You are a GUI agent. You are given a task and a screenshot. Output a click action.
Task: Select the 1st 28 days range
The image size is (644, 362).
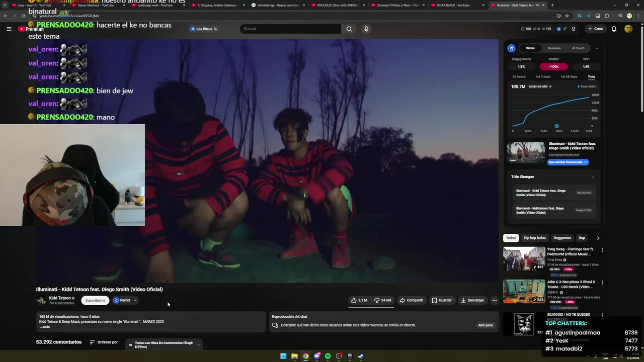(569, 76)
